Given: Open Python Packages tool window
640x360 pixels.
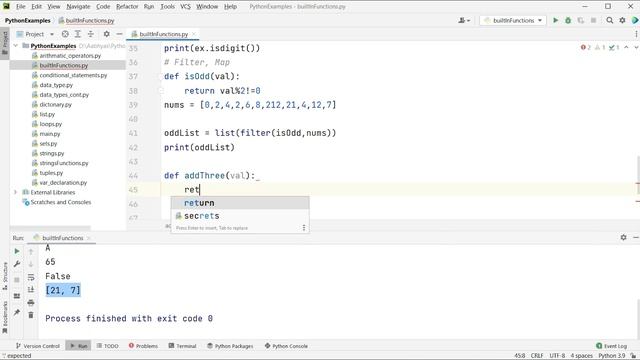Looking at the screenshot, I should [x=230, y=346].
